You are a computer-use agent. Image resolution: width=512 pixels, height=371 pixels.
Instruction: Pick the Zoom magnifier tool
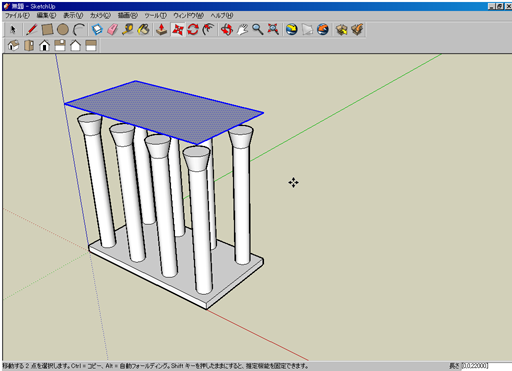pos(257,30)
